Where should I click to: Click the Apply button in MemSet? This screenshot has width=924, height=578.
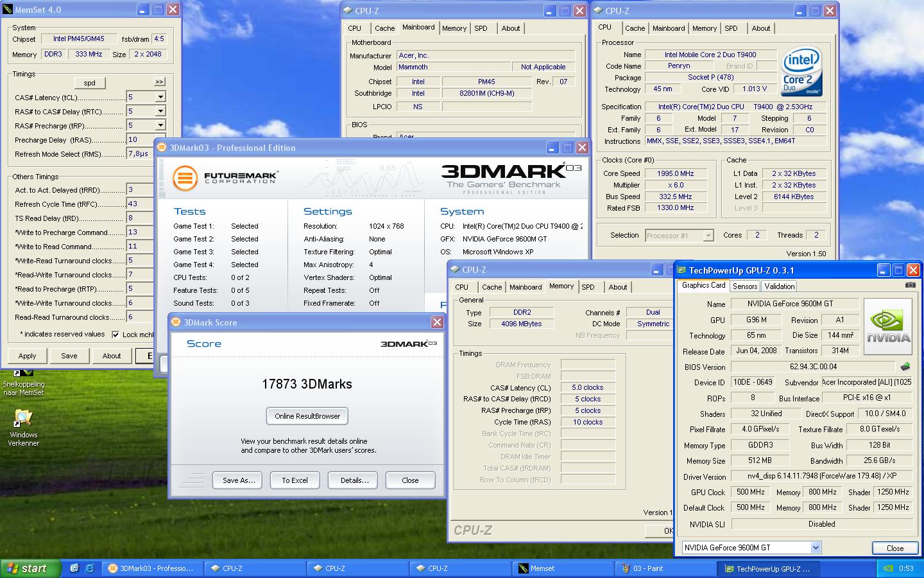coord(27,356)
